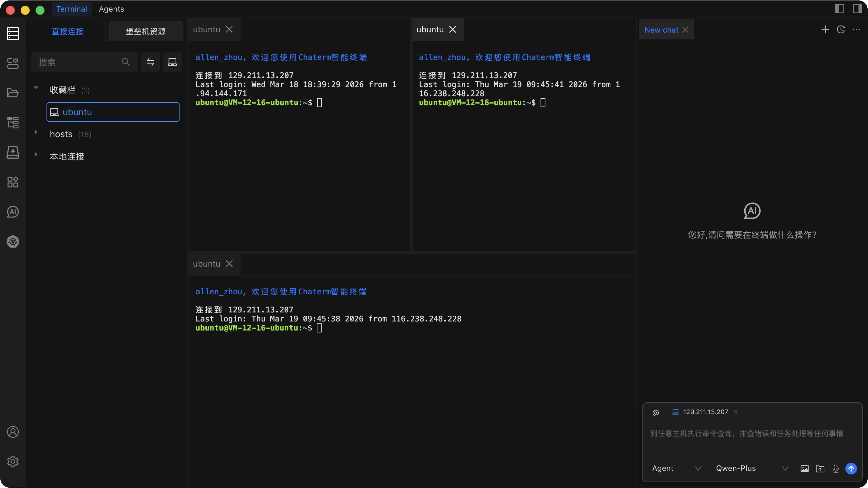Toggle the swap arrows view button
The height and width of the screenshot is (488, 868).
(150, 62)
